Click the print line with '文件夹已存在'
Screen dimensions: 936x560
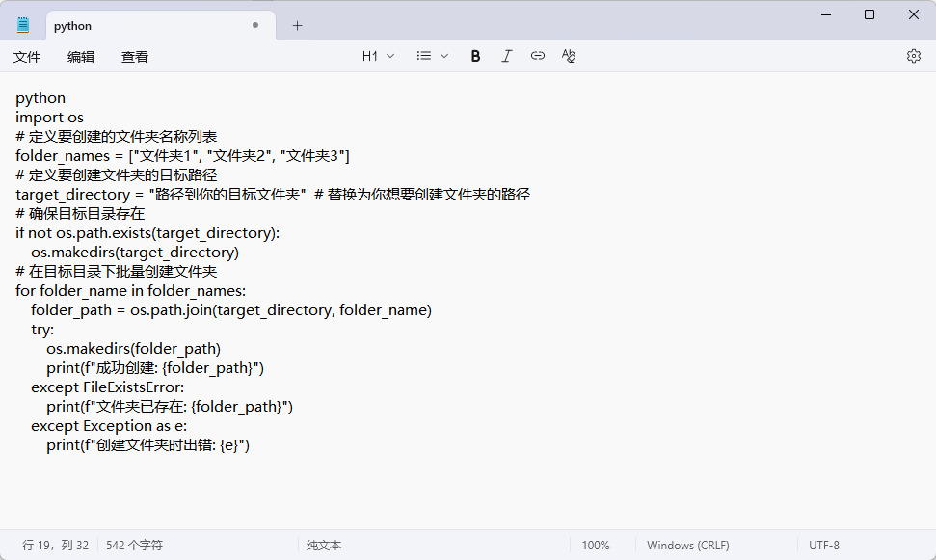(x=170, y=407)
